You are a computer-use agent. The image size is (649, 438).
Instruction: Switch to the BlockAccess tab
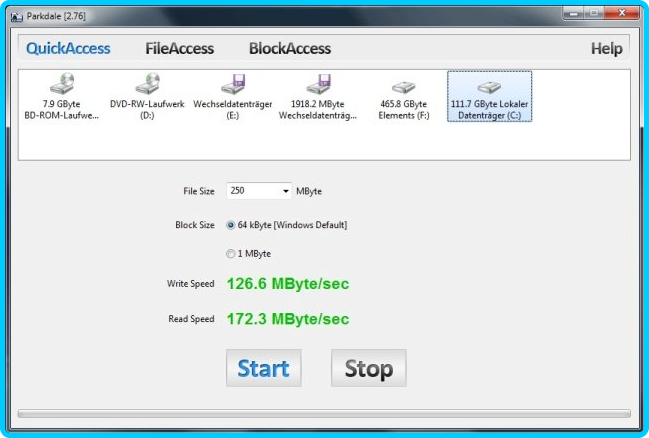[x=290, y=48]
